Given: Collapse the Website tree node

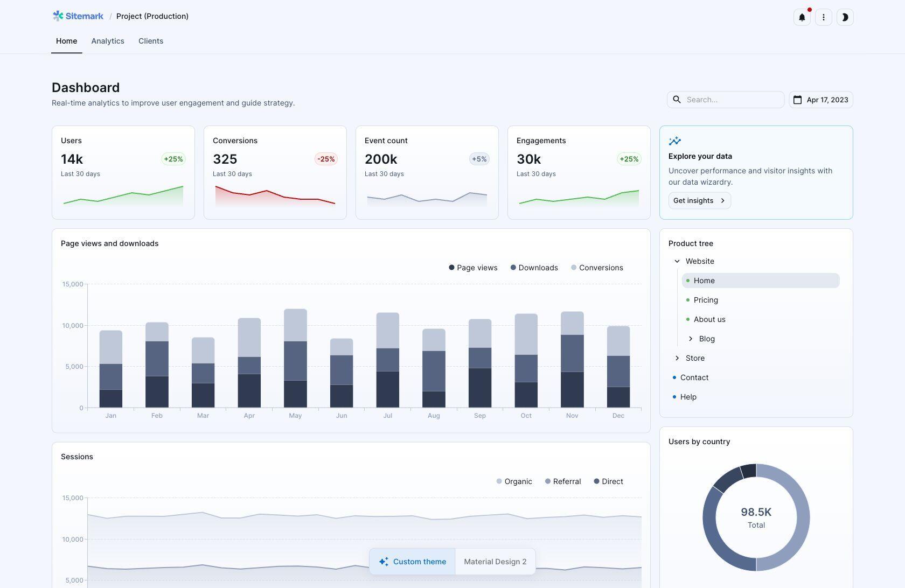Looking at the screenshot, I should (677, 261).
